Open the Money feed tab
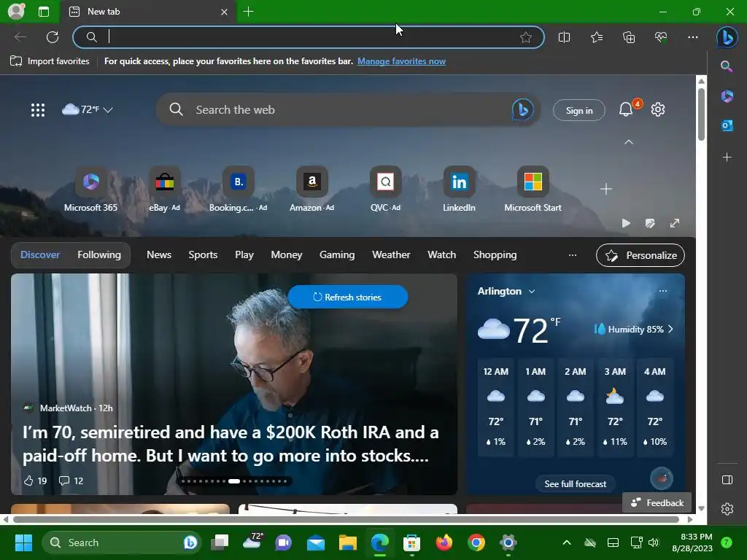The height and width of the screenshot is (560, 747). pos(286,254)
